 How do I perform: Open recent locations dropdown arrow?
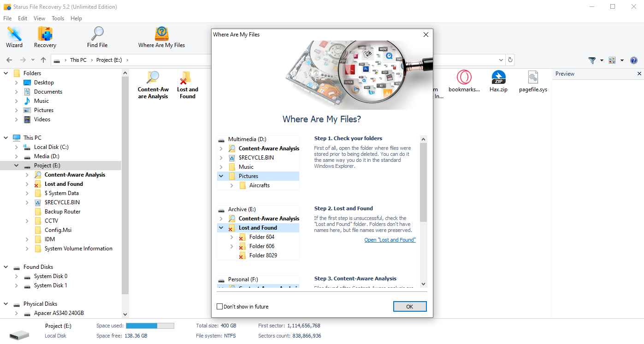[33, 60]
